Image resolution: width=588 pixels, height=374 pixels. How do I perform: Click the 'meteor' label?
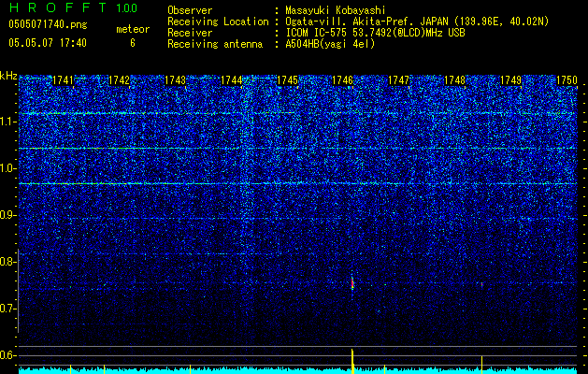point(133,29)
